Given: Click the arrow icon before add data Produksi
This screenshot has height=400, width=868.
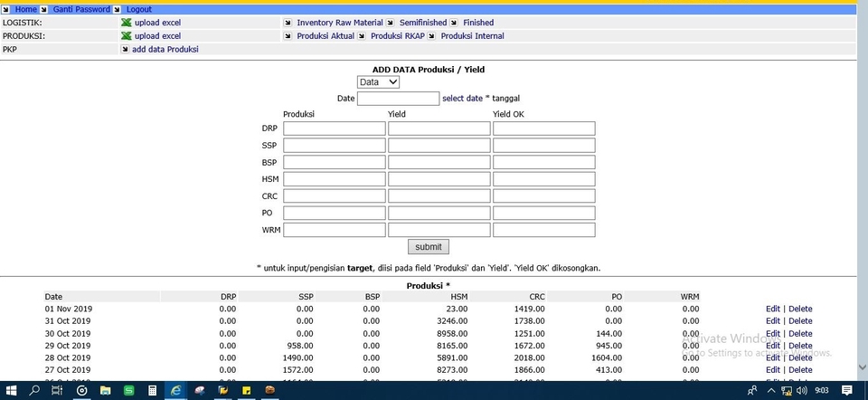Looking at the screenshot, I should point(125,49).
